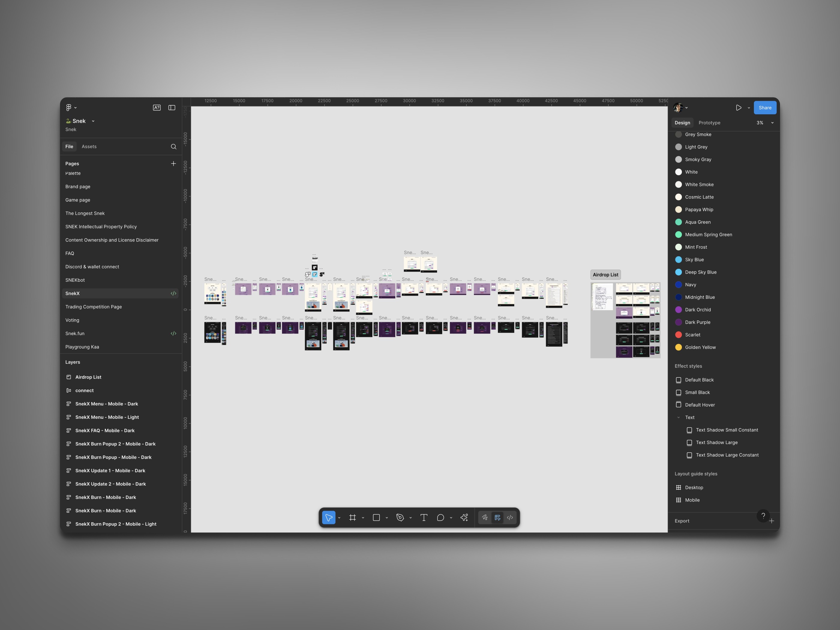Expand the Snek file name dropdown
The image size is (840, 630).
(x=93, y=121)
